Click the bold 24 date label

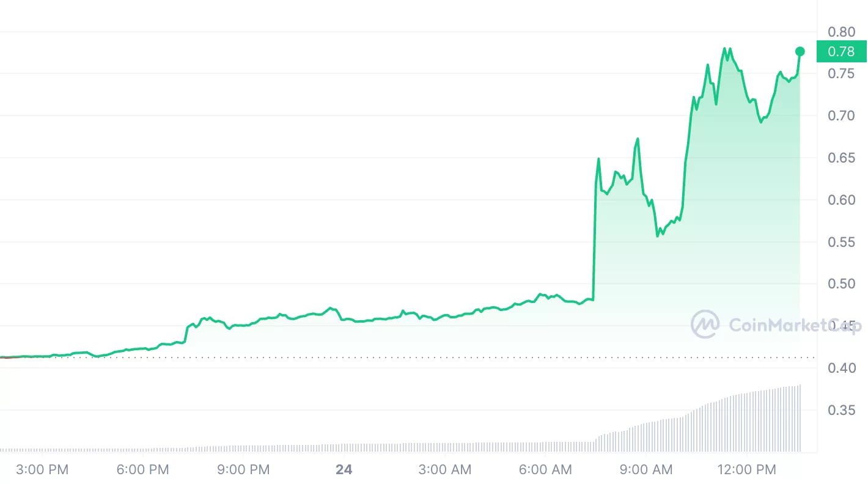click(x=344, y=469)
